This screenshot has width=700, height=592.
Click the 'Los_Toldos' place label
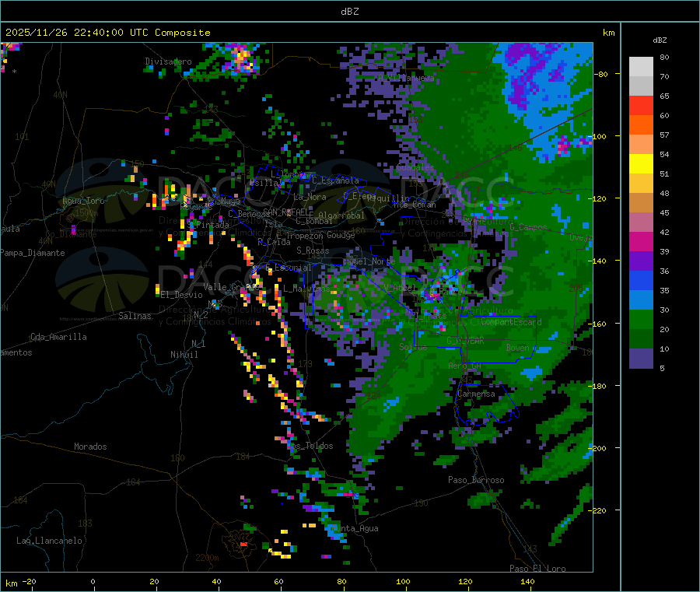coord(310,446)
